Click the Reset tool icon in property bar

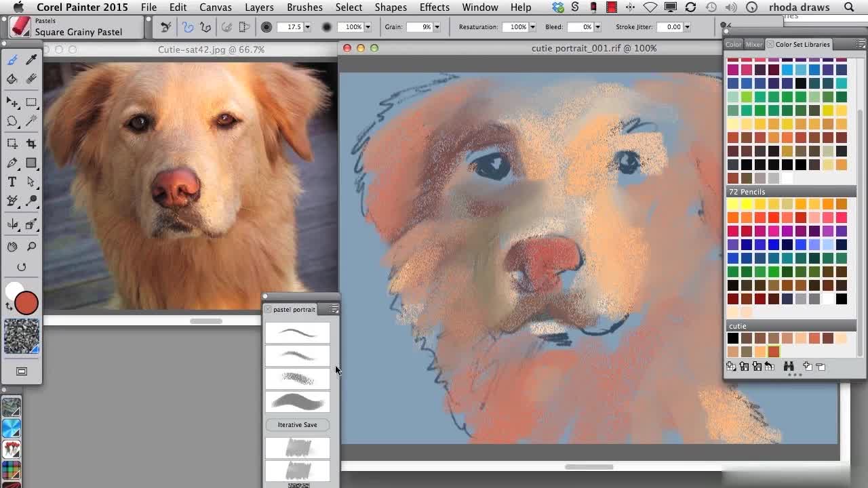(165, 27)
